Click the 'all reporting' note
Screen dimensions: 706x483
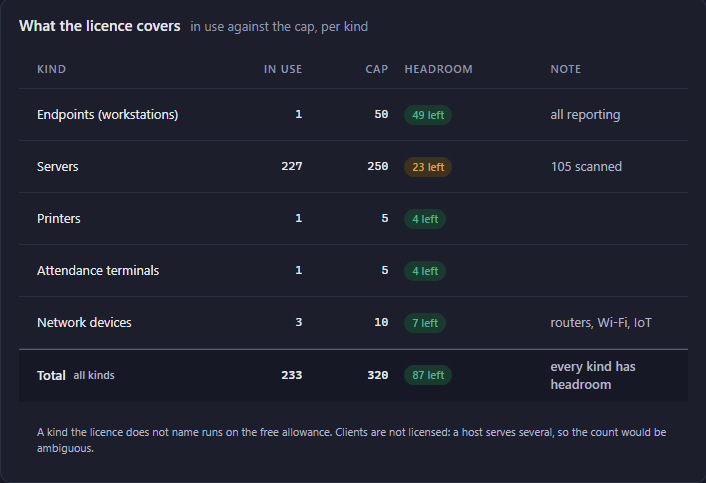coord(585,115)
